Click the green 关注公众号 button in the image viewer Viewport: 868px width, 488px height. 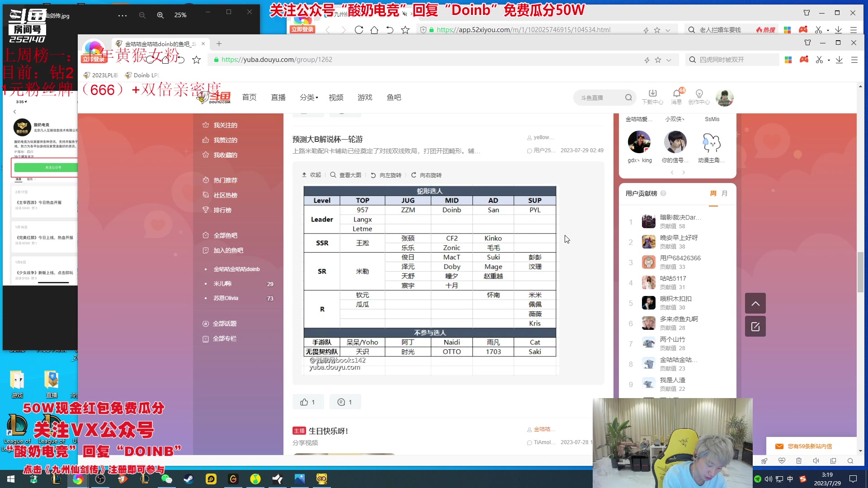45,168
